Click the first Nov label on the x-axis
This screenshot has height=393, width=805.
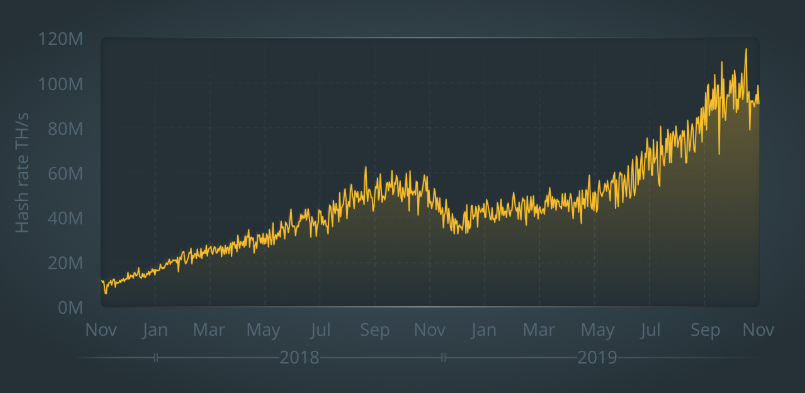coord(101,330)
